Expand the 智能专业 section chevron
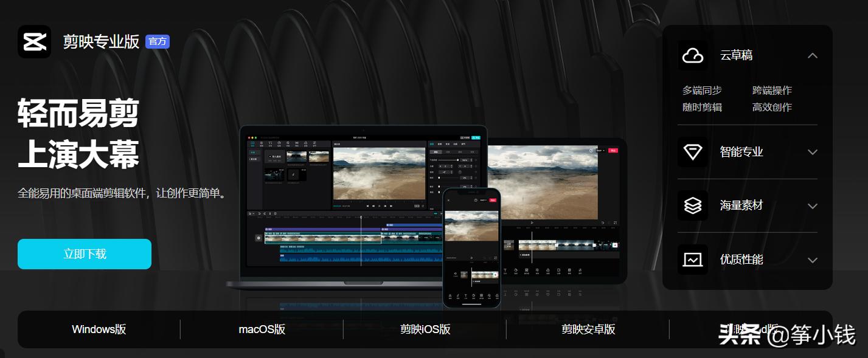The image size is (868, 358). pos(812,152)
